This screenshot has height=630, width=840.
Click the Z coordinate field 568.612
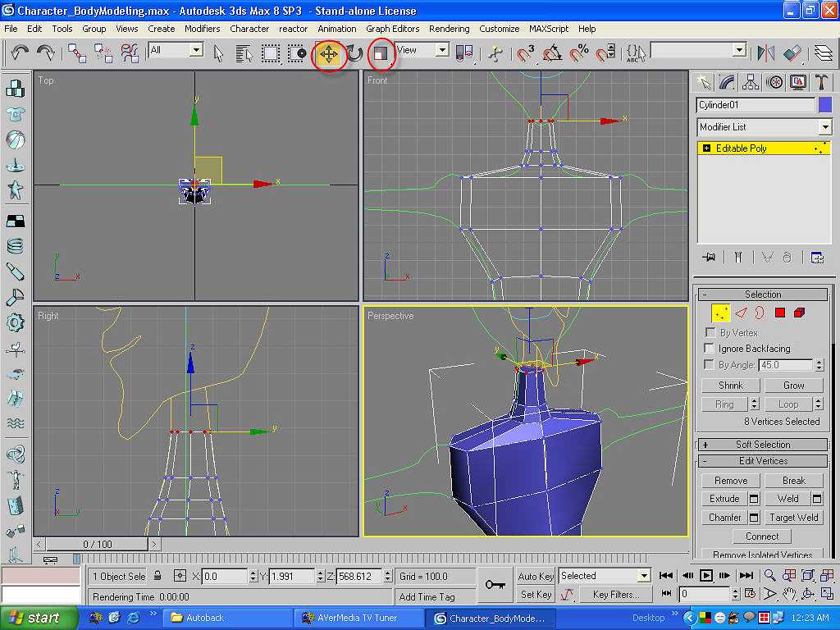click(x=359, y=577)
